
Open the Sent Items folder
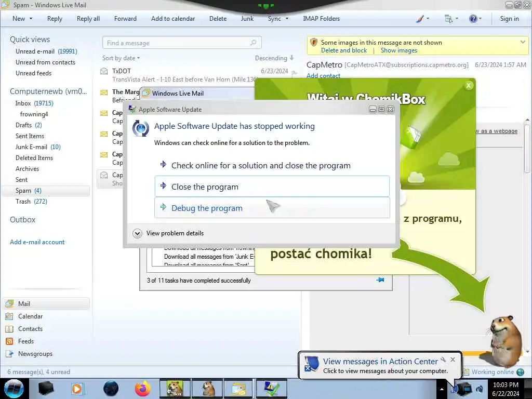click(30, 136)
